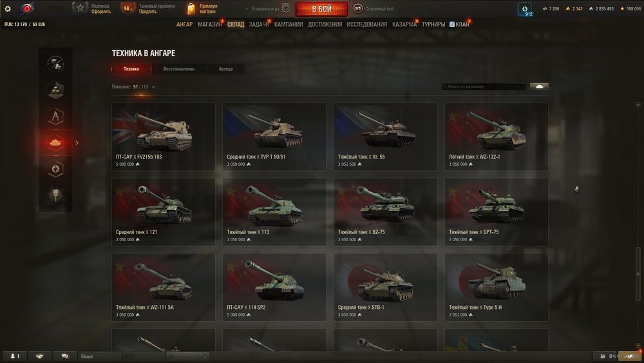Click the red В БОЙ button
This screenshot has height=363, width=644.
(321, 8)
